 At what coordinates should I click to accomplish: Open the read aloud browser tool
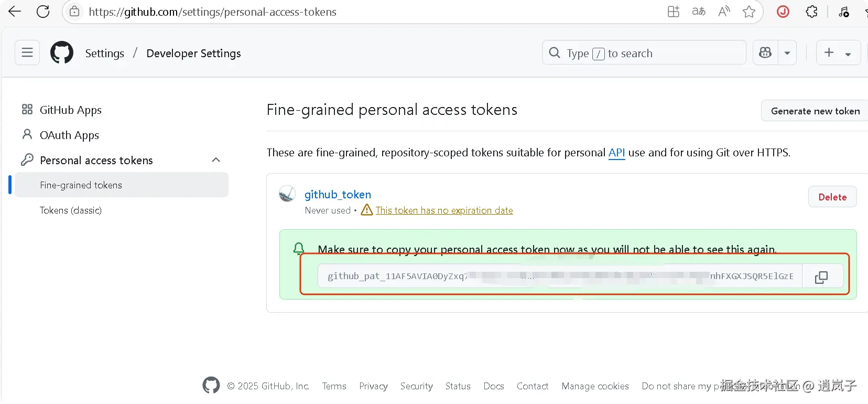(x=724, y=12)
